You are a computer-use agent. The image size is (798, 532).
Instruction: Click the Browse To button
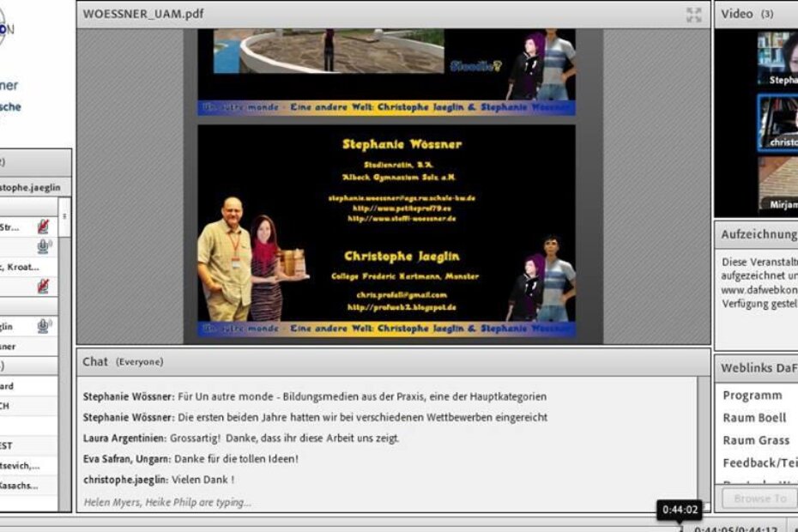[x=759, y=498]
